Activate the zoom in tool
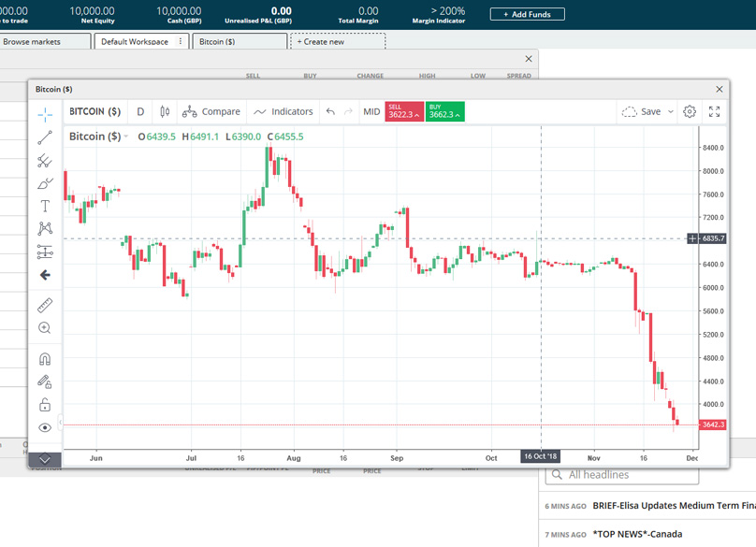 [45, 328]
